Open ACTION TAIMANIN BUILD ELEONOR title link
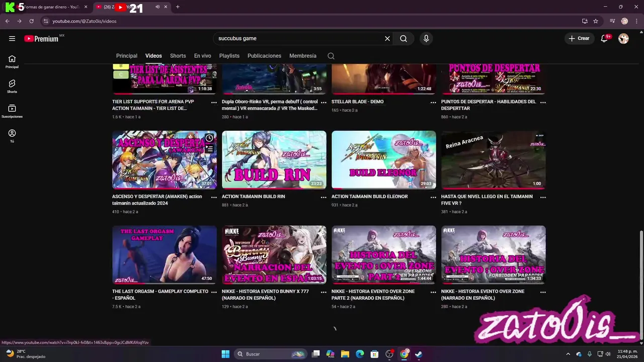The width and height of the screenshot is (644, 362). pos(369,197)
